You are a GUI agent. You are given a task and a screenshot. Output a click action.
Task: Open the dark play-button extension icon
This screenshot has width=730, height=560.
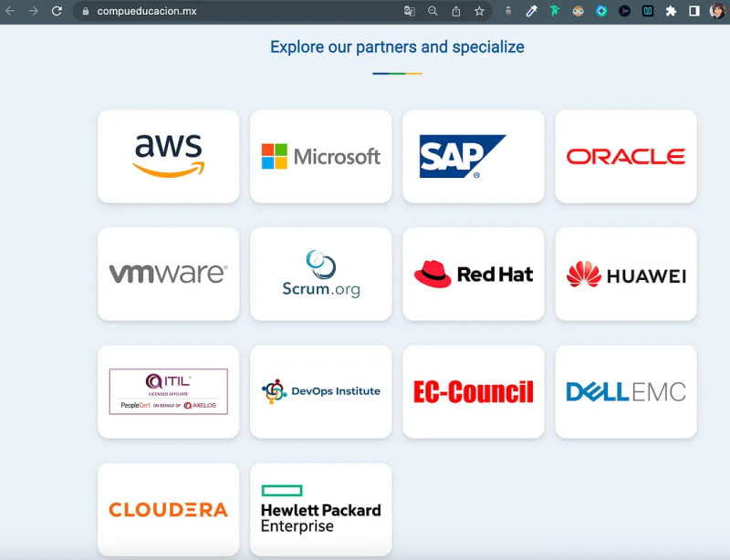coord(624,11)
